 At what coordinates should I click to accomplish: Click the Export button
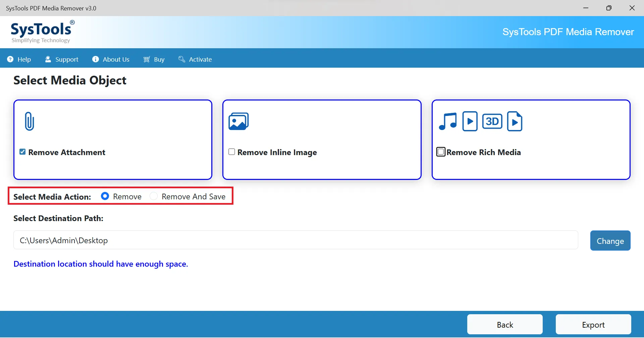[x=593, y=324]
